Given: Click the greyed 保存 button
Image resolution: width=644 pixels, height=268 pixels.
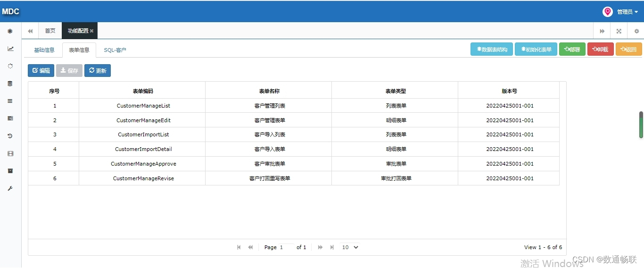Looking at the screenshot, I should (x=69, y=71).
